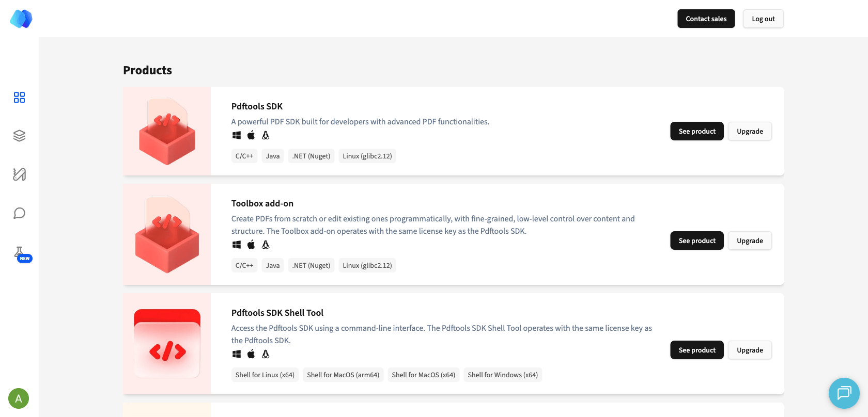
Task: Click the Pdftools SDK Shell Tool title
Action: (x=277, y=313)
